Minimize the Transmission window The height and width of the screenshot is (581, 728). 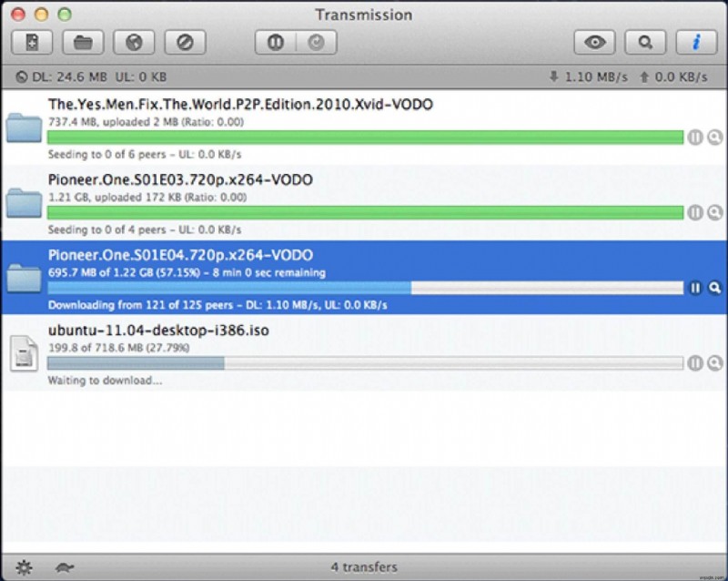41,15
